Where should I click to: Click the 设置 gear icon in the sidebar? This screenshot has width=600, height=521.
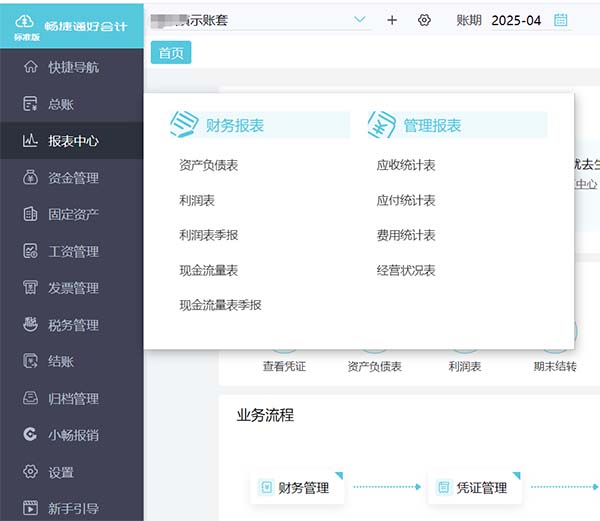click(x=31, y=472)
